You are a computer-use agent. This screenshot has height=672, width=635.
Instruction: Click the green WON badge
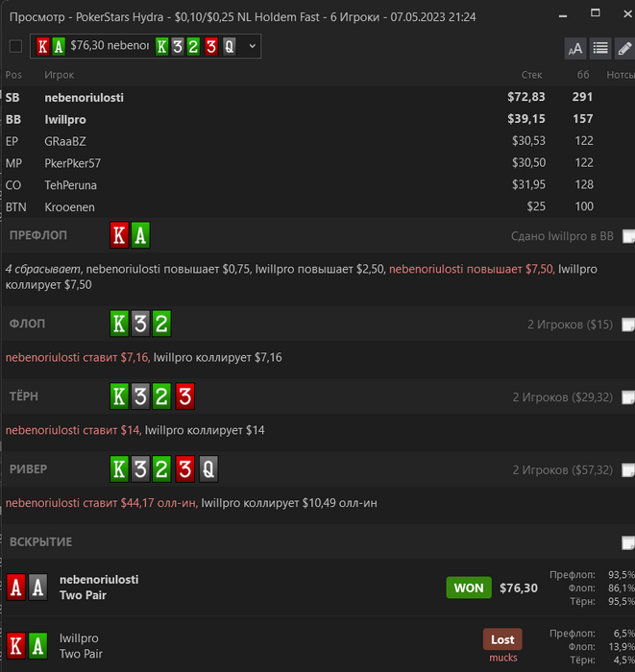(469, 588)
